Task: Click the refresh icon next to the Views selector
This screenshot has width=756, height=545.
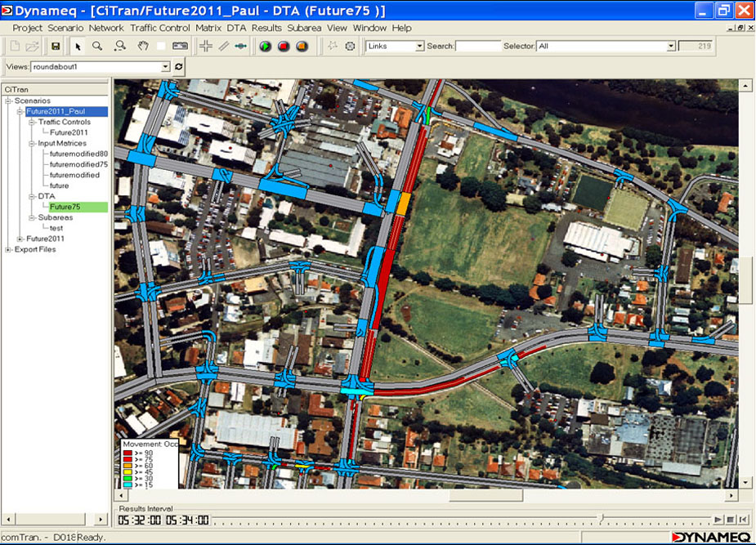Action: click(x=178, y=66)
